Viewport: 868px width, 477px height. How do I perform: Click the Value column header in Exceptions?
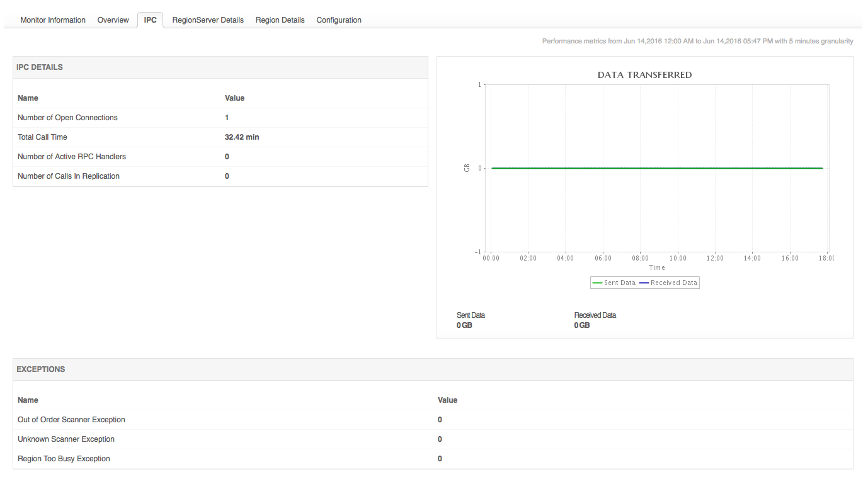[447, 400]
